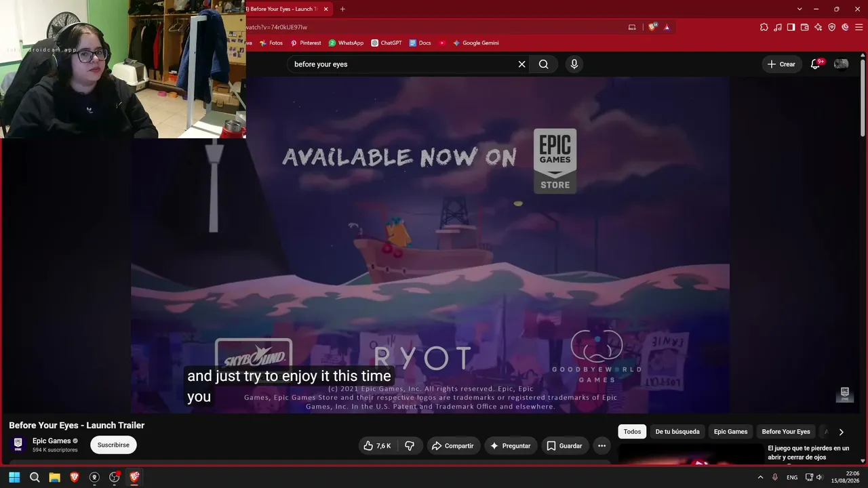Open the Fotos bookmark

(x=271, y=43)
